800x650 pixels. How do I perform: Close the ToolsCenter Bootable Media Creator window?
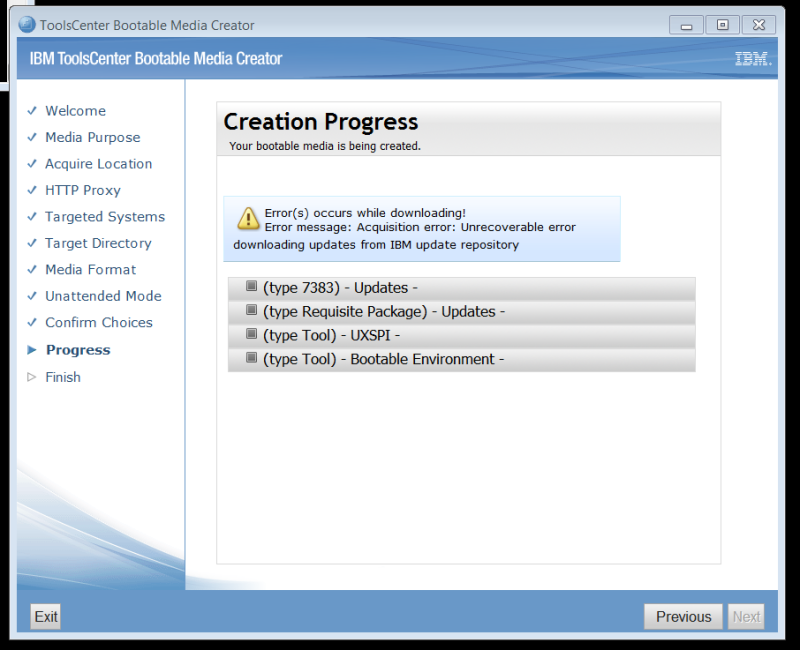click(x=759, y=25)
